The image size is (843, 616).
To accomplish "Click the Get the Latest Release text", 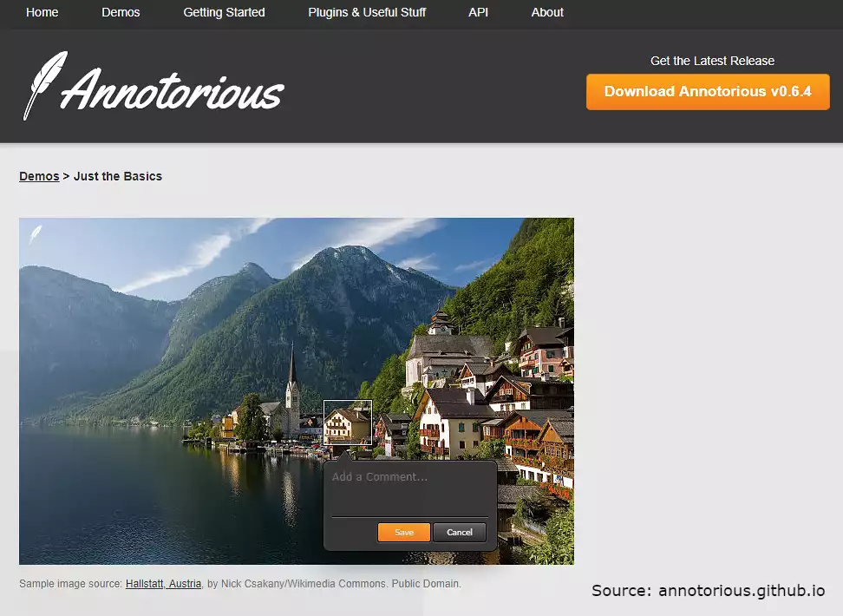I will (x=712, y=61).
